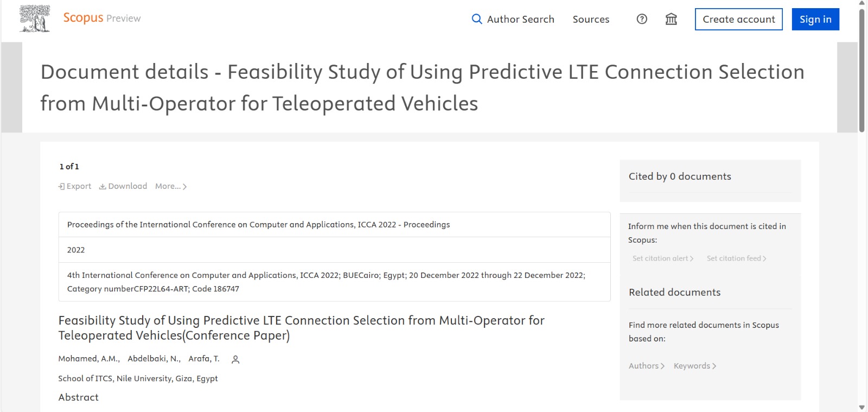The image size is (868, 412).
Task: Open the Sources menu item
Action: click(x=591, y=19)
